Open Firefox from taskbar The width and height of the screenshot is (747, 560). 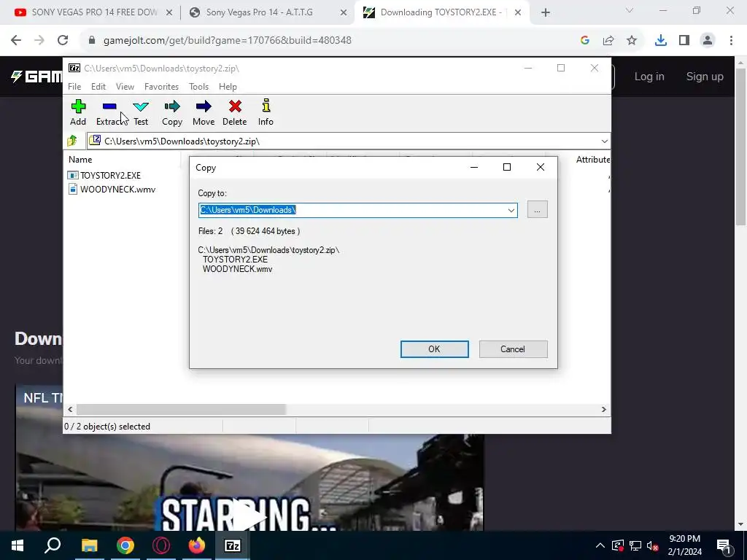point(196,545)
